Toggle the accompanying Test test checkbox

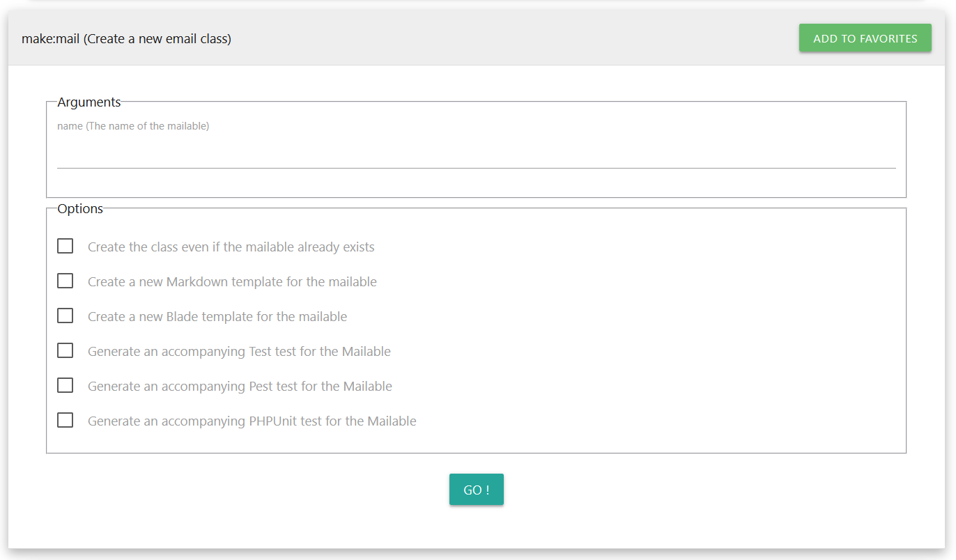(65, 351)
